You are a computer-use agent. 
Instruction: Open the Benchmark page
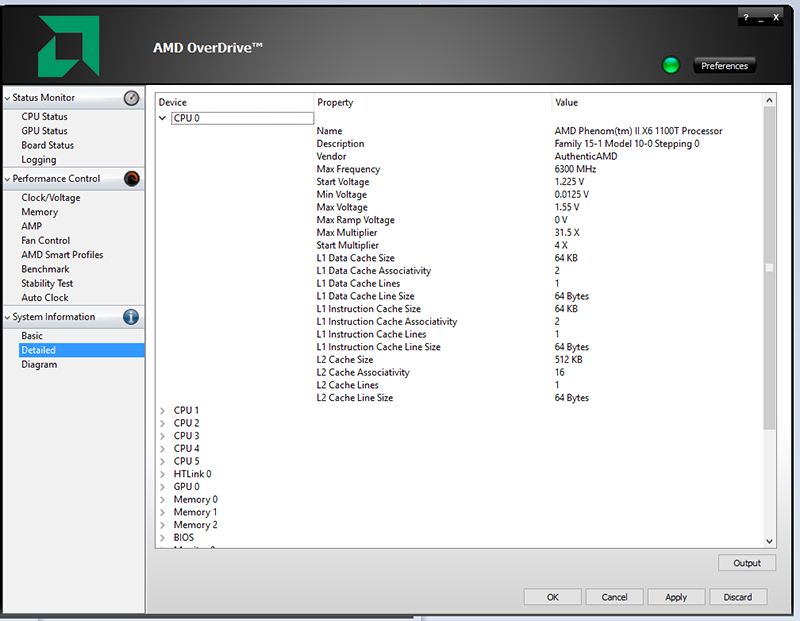[x=45, y=269]
